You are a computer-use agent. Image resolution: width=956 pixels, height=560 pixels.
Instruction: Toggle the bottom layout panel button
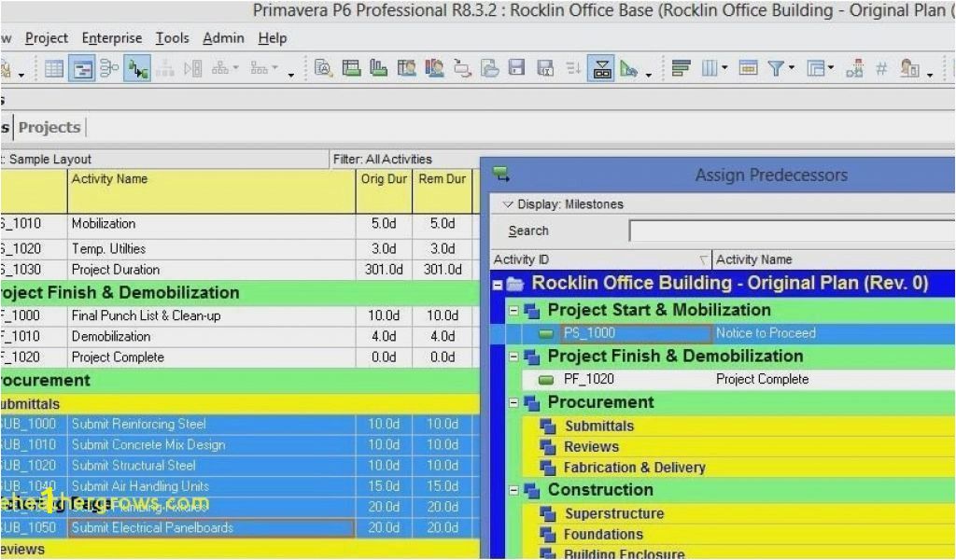(601, 69)
